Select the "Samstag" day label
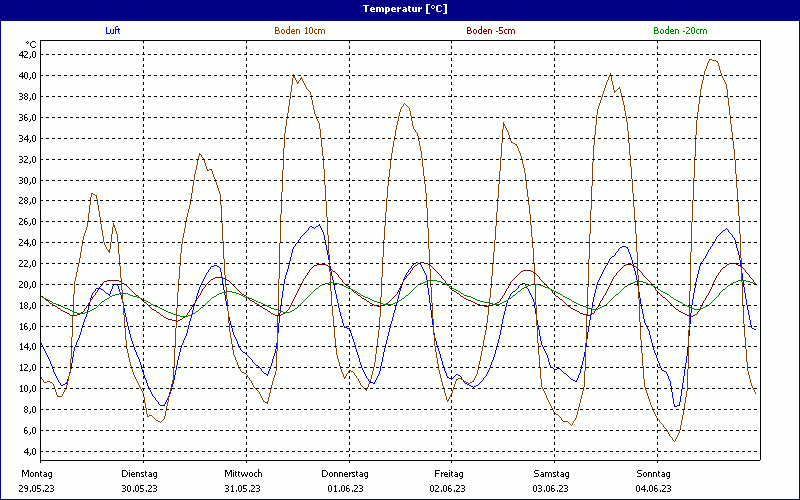Screen dimensions: 800x500 (x=551, y=473)
